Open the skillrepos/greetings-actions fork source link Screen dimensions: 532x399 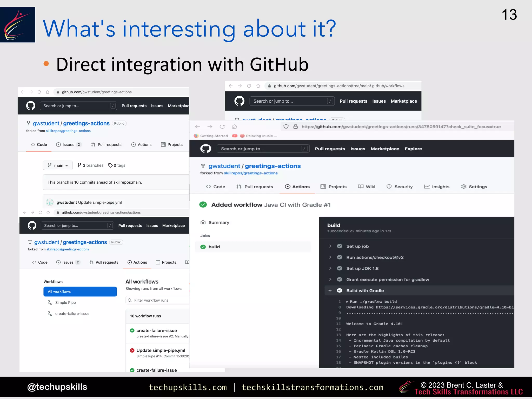coord(250,173)
